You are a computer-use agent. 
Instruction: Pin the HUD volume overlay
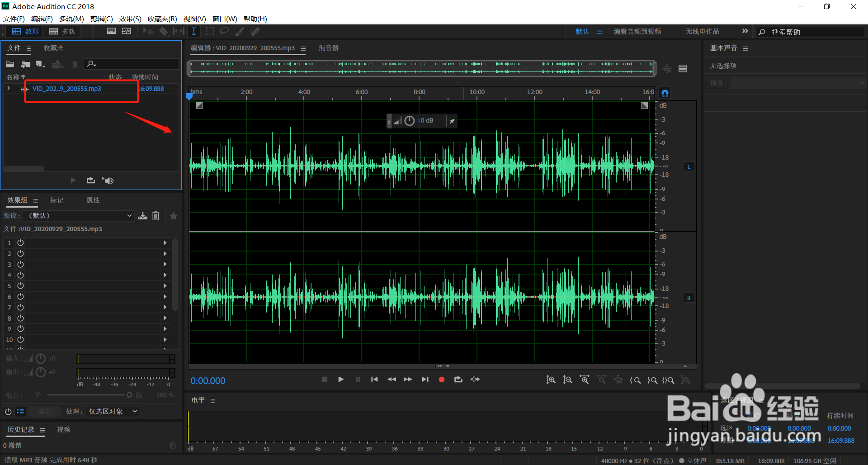(x=452, y=121)
